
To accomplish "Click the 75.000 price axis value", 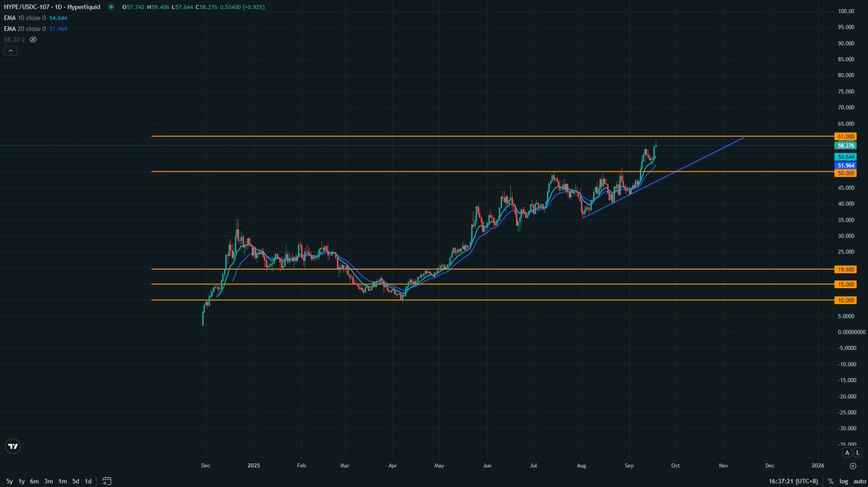I will [846, 91].
